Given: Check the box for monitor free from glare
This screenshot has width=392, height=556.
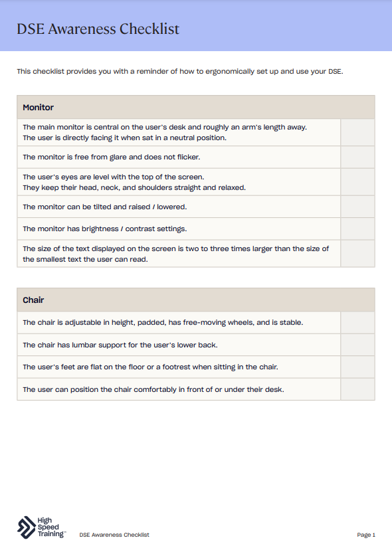Looking at the screenshot, I should tap(357, 157).
